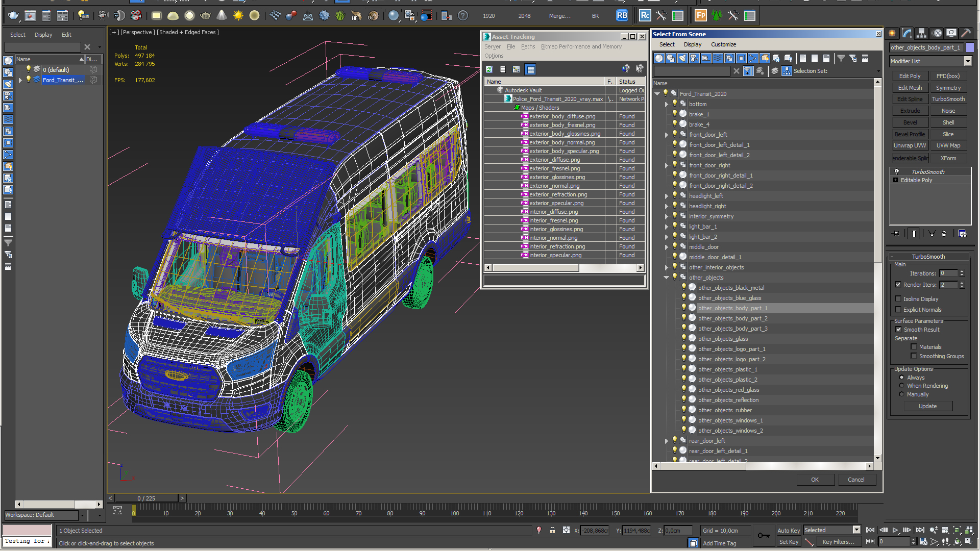Open the Utilities hammer panel tab
The height and width of the screenshot is (551, 980).
click(966, 33)
